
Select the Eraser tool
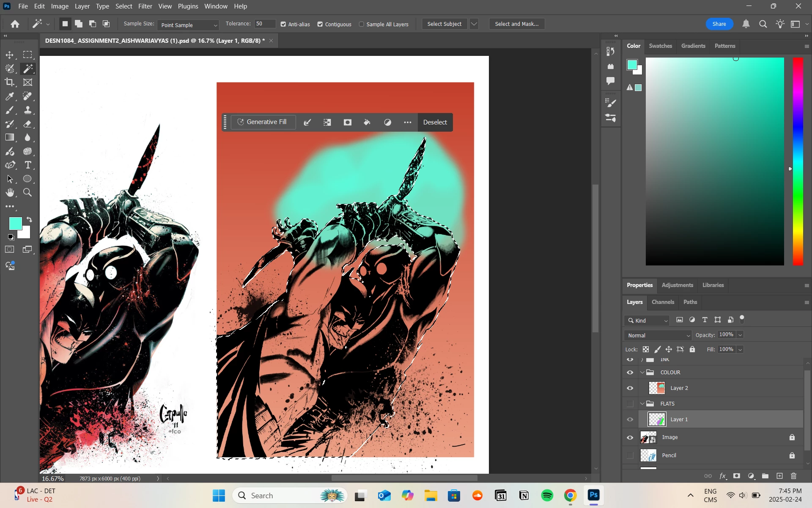tap(27, 124)
